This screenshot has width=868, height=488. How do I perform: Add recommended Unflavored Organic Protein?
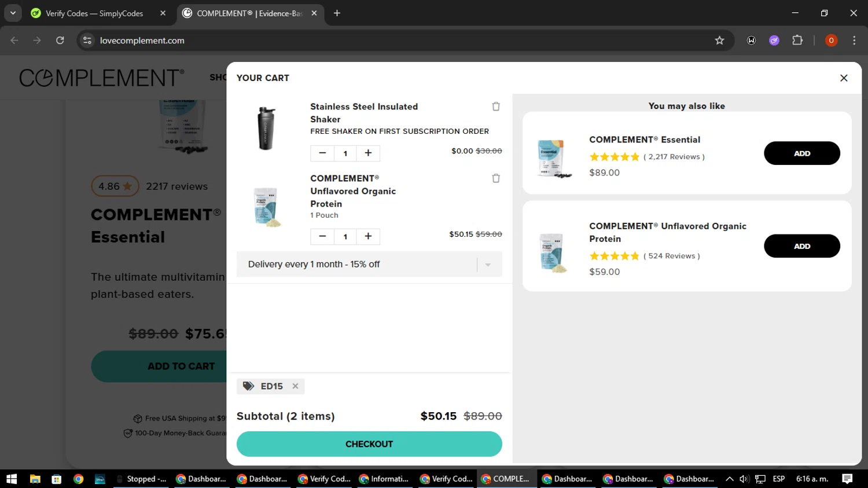(802, 246)
